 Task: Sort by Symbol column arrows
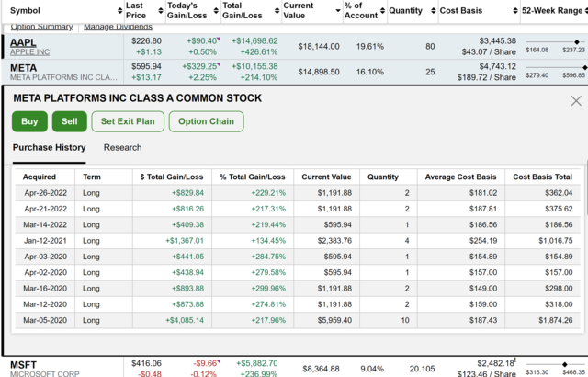120,10
